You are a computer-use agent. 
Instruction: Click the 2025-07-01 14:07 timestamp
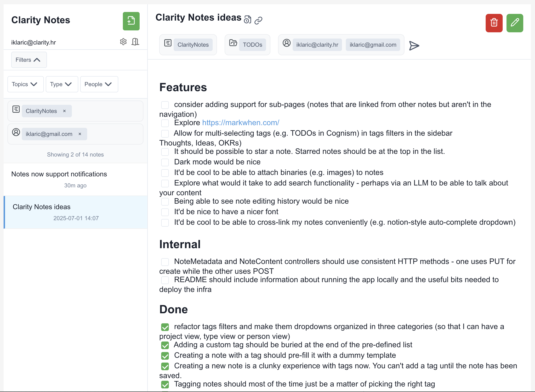pos(76,218)
